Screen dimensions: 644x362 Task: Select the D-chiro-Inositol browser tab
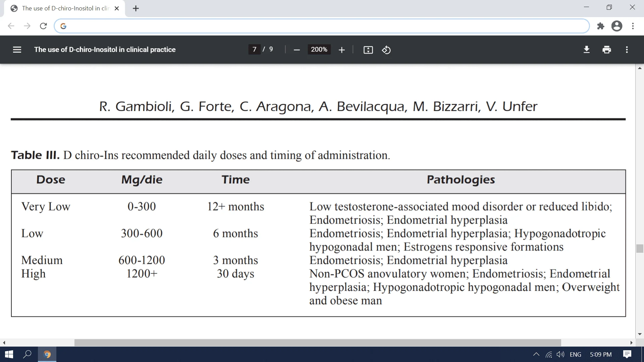[64, 8]
